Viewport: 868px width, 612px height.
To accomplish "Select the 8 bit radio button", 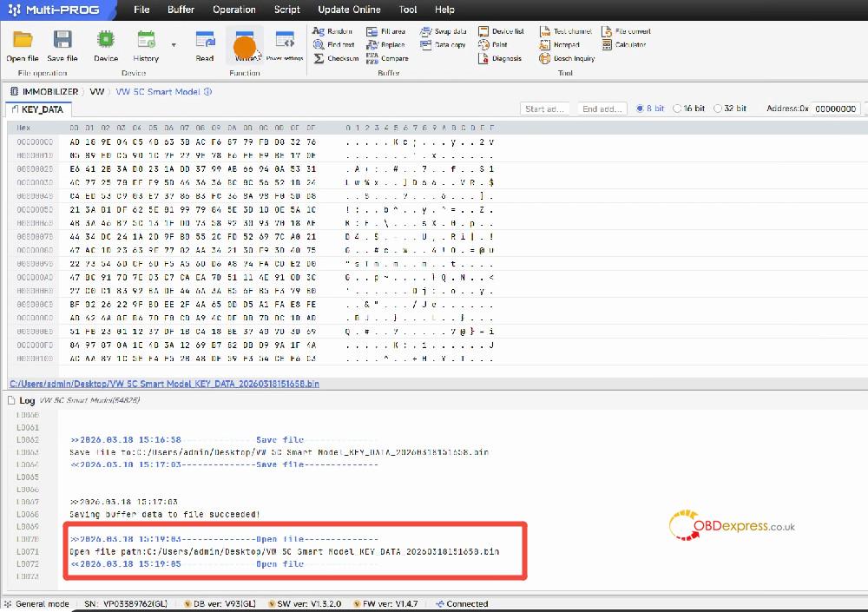I will [641, 109].
